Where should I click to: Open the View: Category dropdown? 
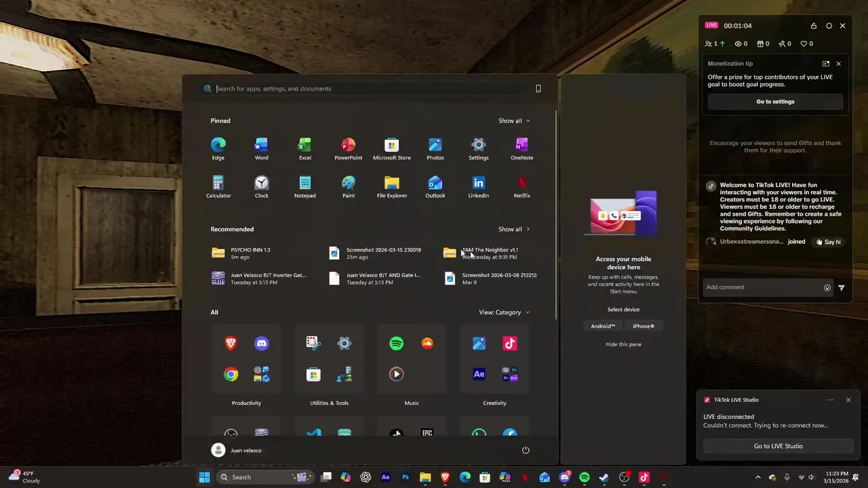click(x=505, y=312)
